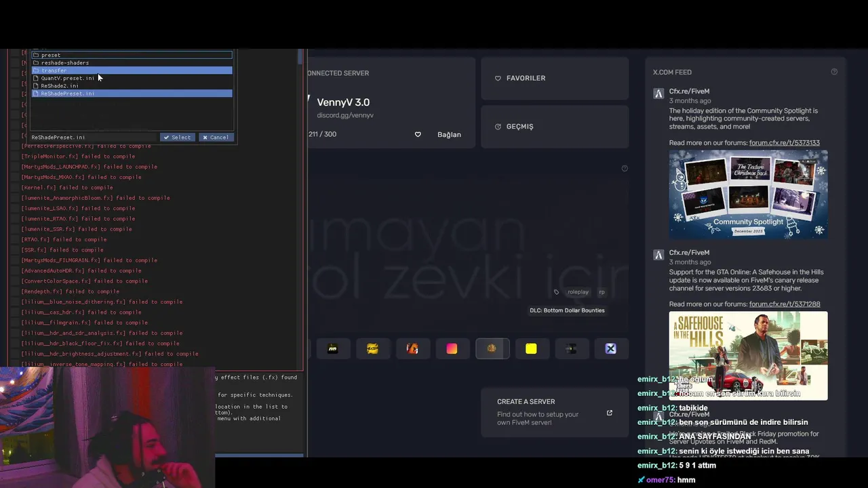
Task: Cancel the ReShade file dialog
Action: 216,138
